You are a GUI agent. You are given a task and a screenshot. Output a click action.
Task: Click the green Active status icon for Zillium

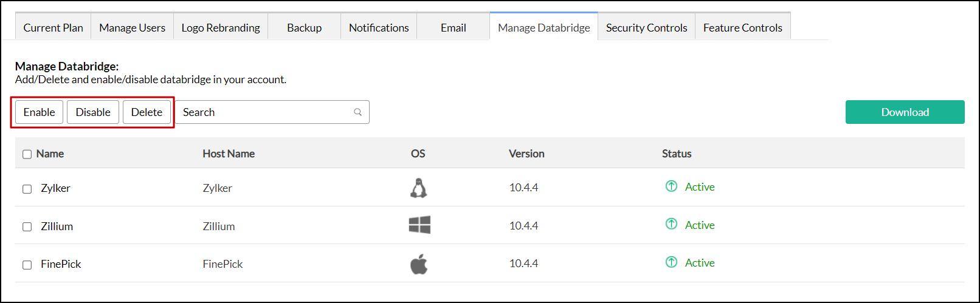coord(671,224)
